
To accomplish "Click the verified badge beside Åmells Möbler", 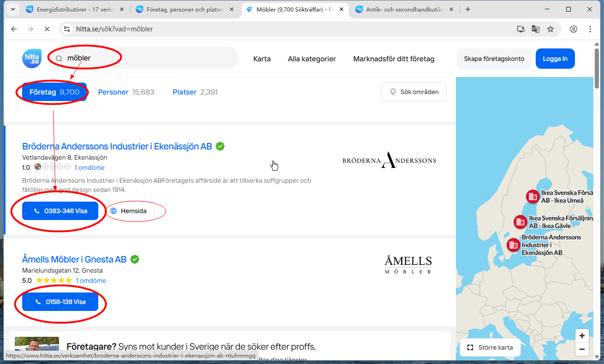I will click(x=135, y=259).
